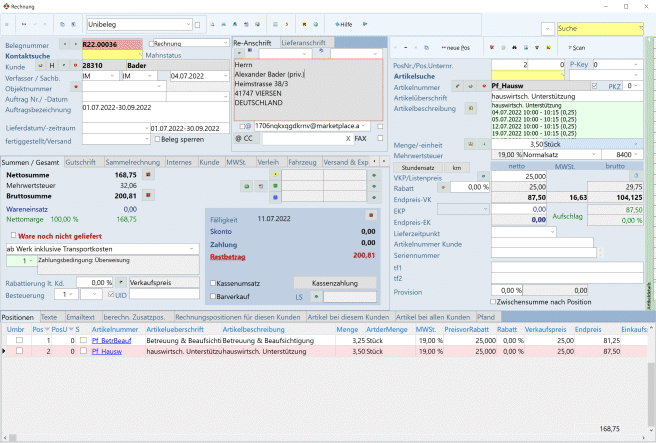This screenshot has width=656, height=443.
Task: Click the Restbetrag link
Action: coord(227,257)
